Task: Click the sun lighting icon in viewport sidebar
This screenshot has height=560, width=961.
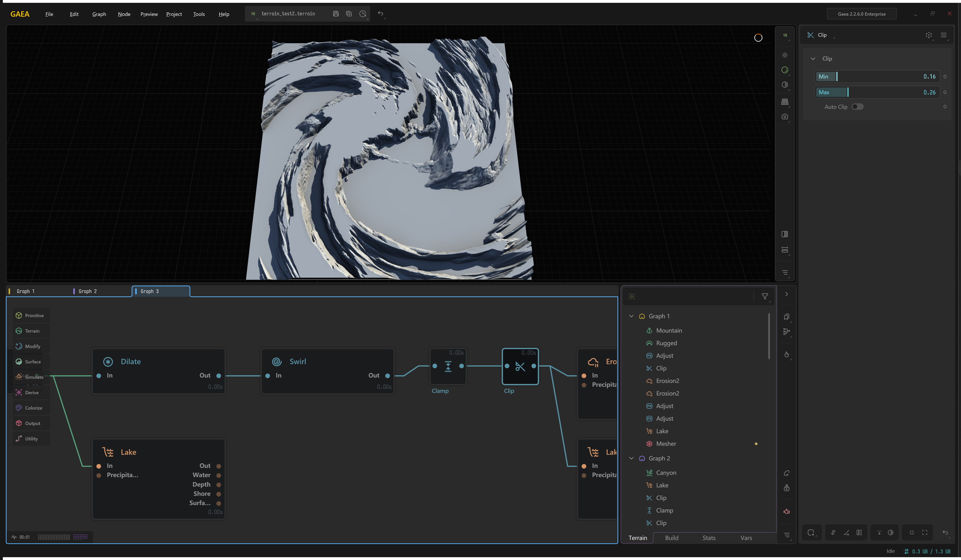Action: tap(784, 55)
